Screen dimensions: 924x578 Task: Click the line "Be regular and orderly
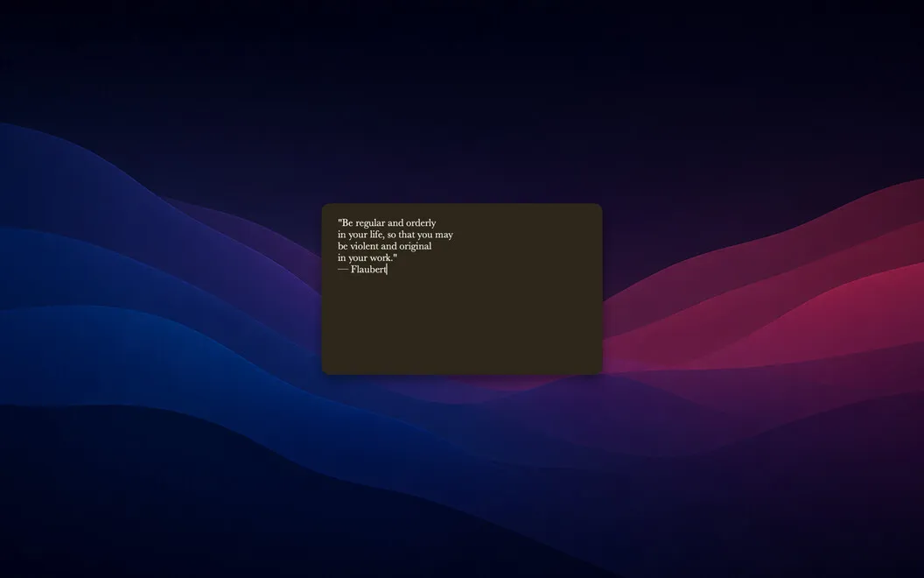click(387, 223)
